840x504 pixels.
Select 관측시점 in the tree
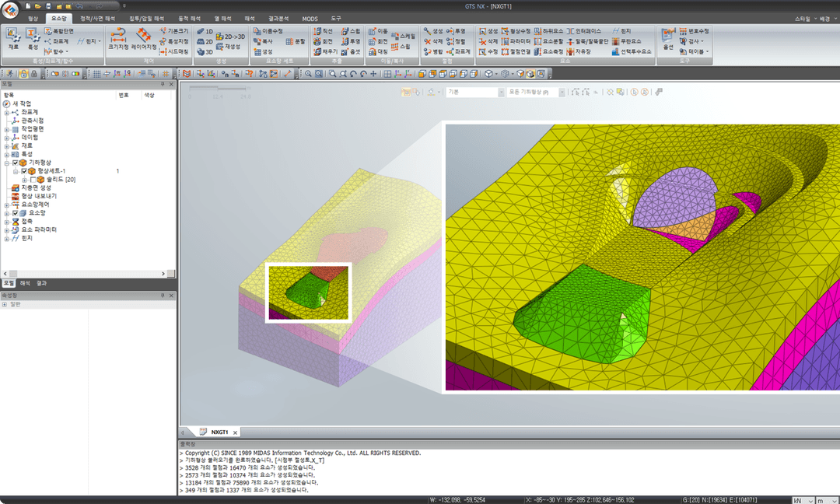[32, 121]
